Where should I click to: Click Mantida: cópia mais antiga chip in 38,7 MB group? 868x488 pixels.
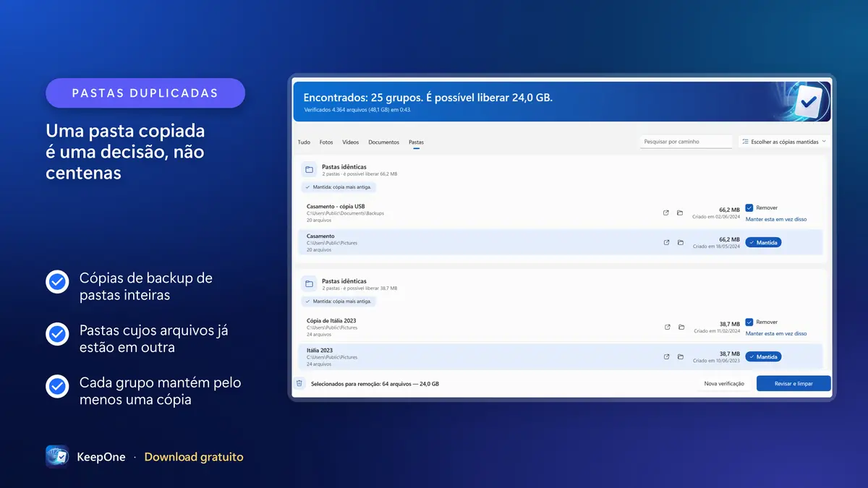click(x=339, y=301)
